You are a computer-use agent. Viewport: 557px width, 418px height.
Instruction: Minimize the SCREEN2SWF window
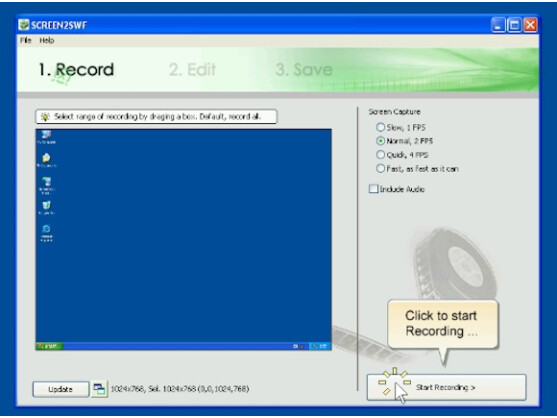[x=498, y=25]
